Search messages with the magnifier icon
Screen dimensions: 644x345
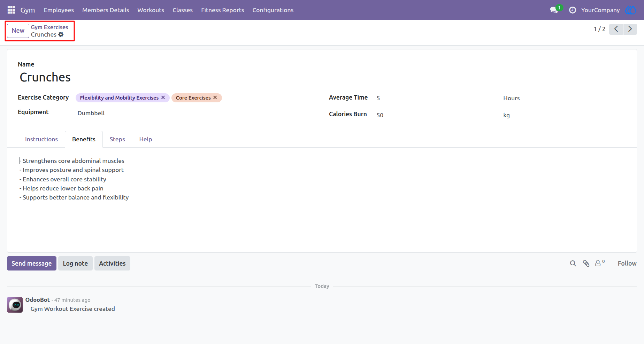573,264
